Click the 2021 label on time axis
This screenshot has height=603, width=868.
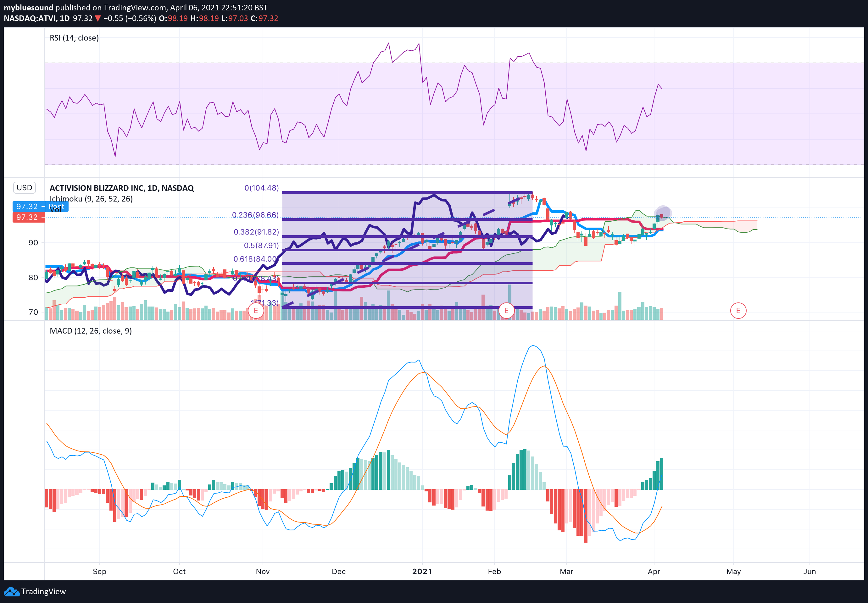pyautogui.click(x=422, y=571)
